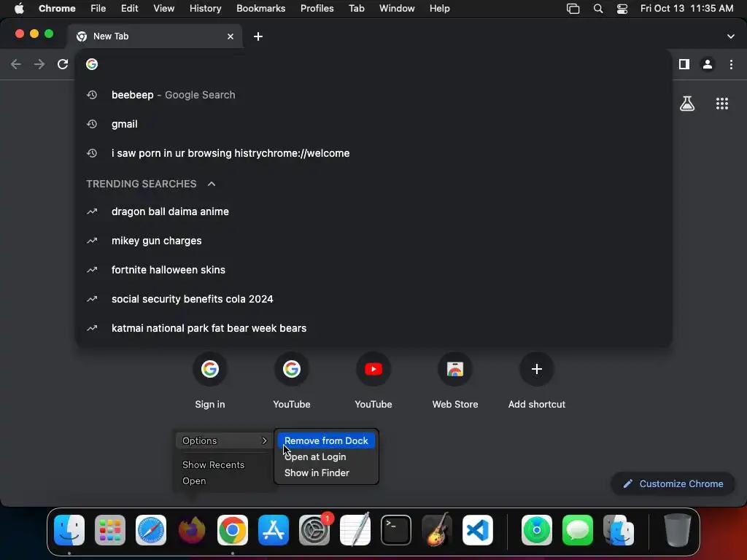
Task: Choose mikey gun charges suggestion
Action: click(x=374, y=241)
